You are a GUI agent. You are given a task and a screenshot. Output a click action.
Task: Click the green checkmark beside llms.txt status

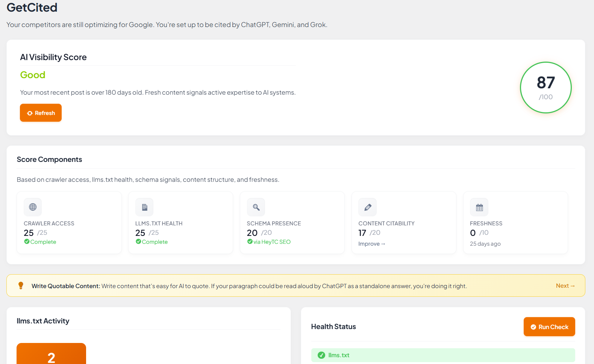[x=321, y=355]
